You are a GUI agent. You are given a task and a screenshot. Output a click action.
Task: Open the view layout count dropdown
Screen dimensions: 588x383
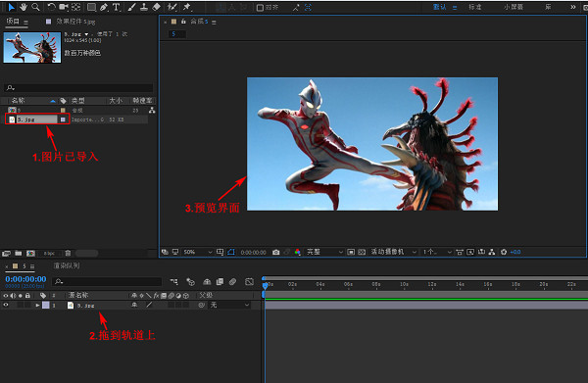point(437,252)
